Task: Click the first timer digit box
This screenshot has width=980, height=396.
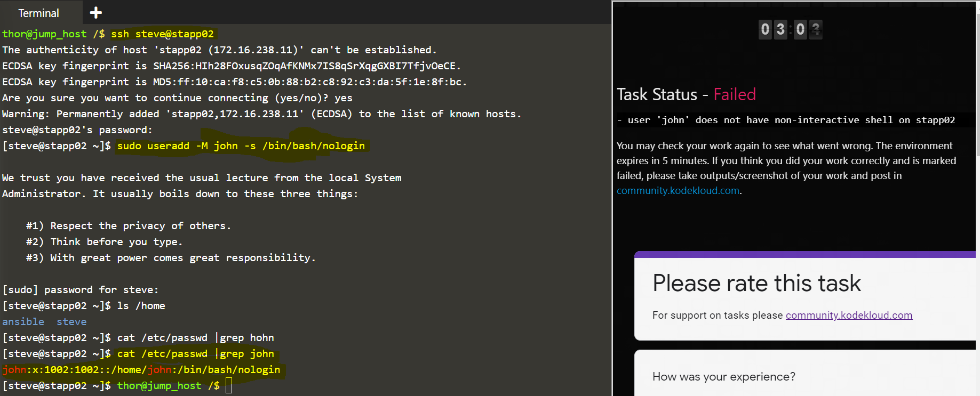Action: tap(765, 29)
